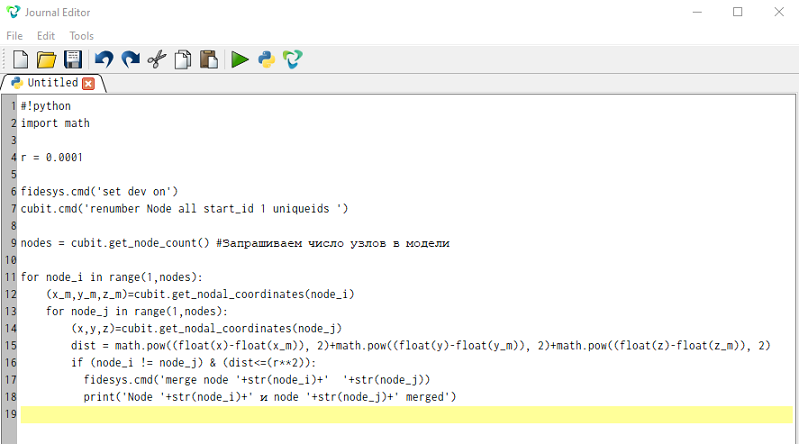Open the Tools menu

(82, 36)
